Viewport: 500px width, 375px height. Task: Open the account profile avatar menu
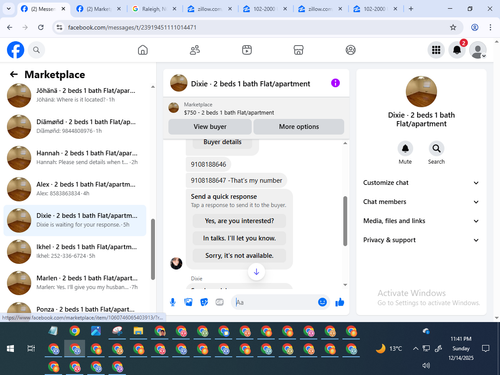(x=478, y=50)
